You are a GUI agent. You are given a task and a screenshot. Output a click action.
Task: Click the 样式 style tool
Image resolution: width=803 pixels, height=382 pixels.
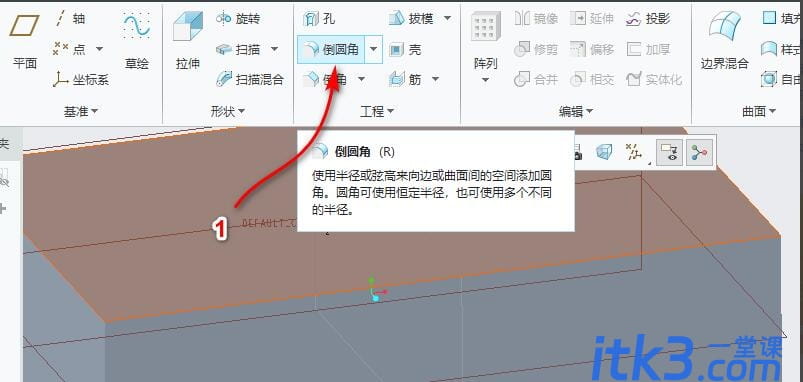click(x=781, y=50)
